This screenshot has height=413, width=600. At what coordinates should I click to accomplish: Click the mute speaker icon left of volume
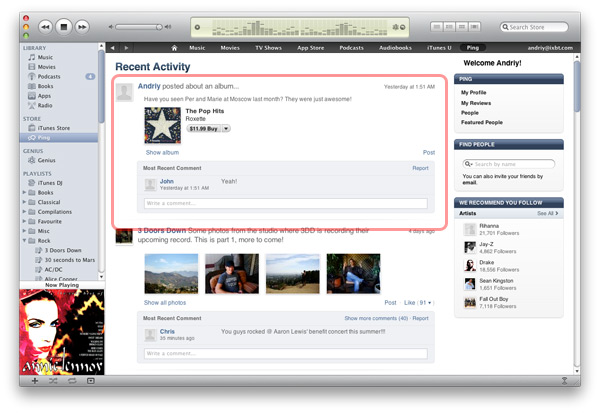111,27
